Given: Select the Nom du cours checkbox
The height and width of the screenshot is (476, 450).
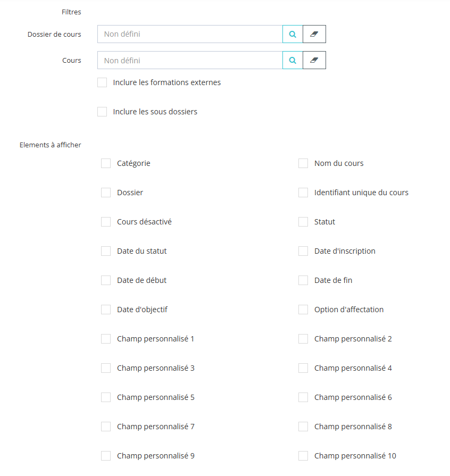Looking at the screenshot, I should tap(303, 163).
